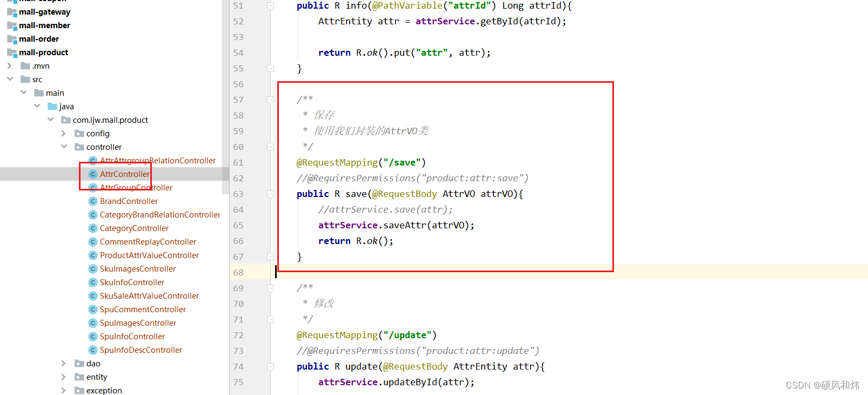Open AttrAttrgroupRelationController in the tree

pos(157,161)
